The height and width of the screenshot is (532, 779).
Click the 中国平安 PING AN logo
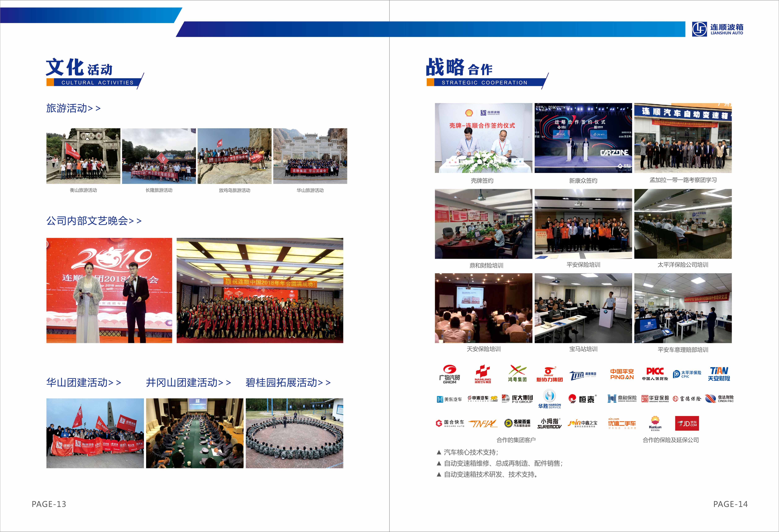click(622, 374)
